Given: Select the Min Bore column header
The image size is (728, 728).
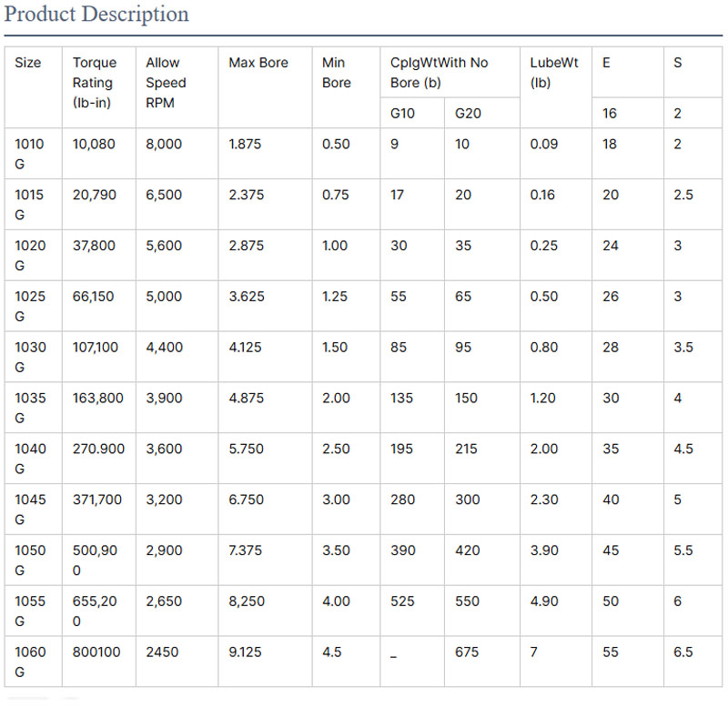Looking at the screenshot, I should 336,73.
